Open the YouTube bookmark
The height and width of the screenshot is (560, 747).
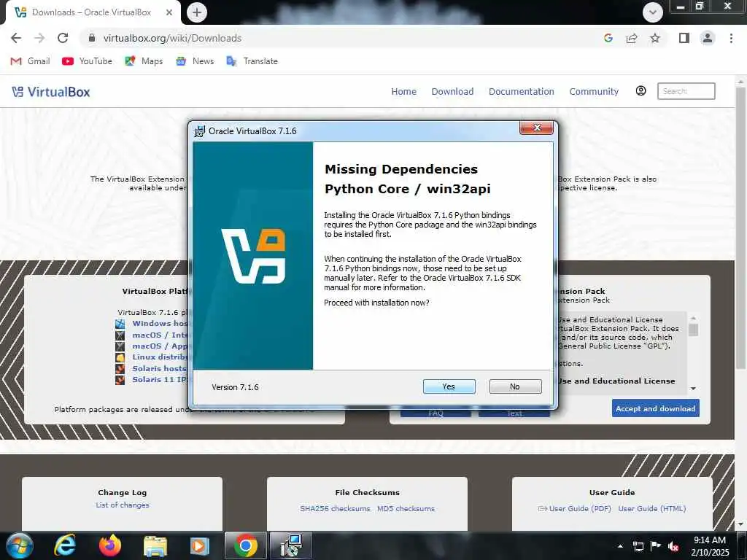tap(88, 61)
